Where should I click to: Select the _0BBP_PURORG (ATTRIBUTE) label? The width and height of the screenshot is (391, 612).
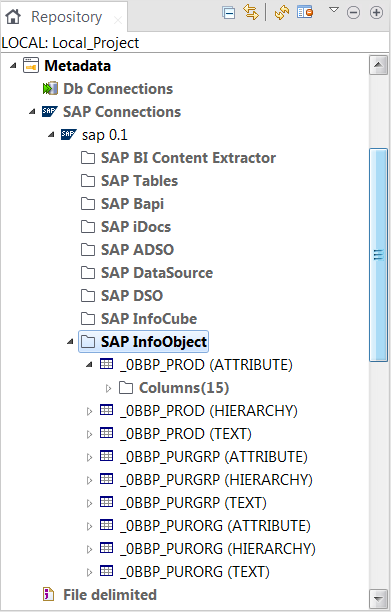pyautogui.click(x=215, y=526)
